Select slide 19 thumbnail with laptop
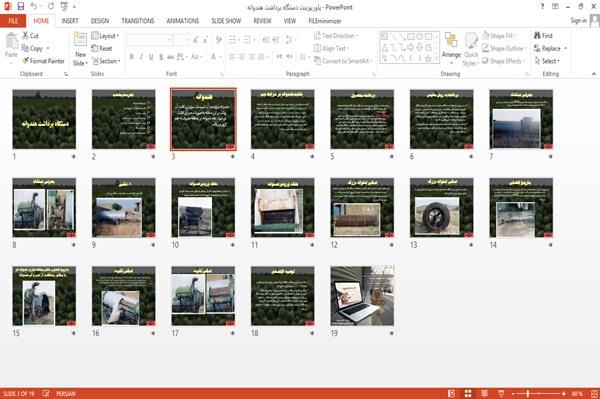 click(x=362, y=296)
